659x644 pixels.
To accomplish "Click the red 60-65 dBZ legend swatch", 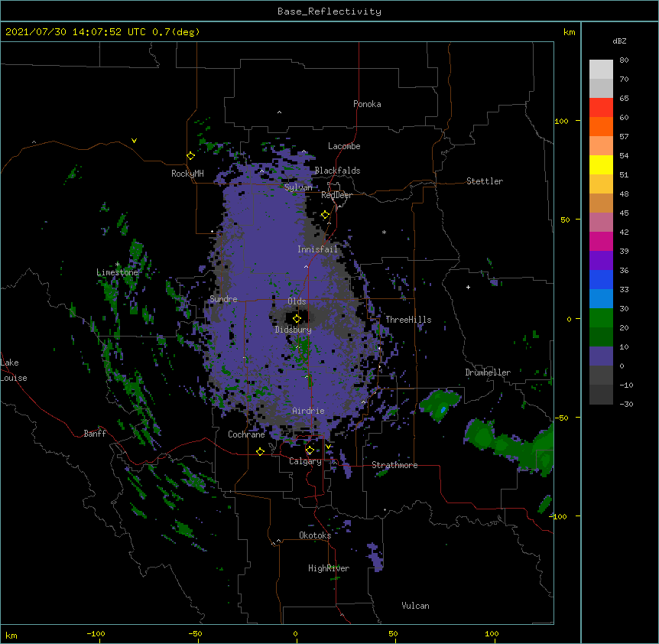I will pyautogui.click(x=601, y=107).
